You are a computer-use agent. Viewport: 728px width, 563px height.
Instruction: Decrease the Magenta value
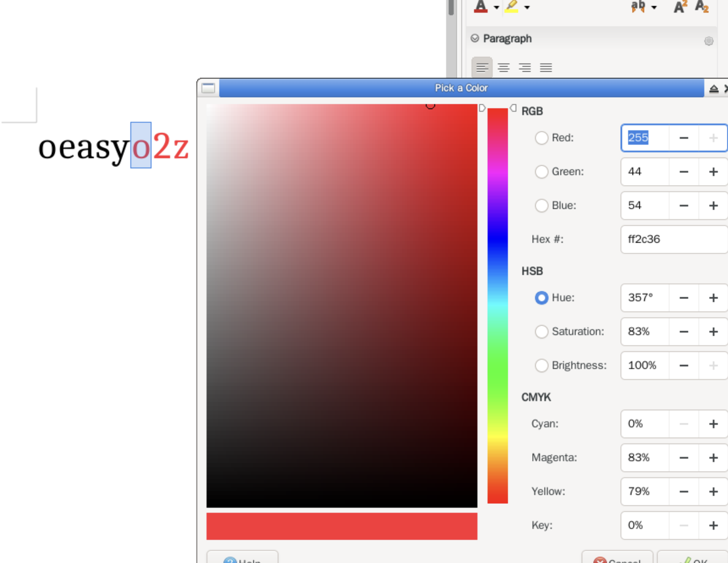(x=684, y=458)
